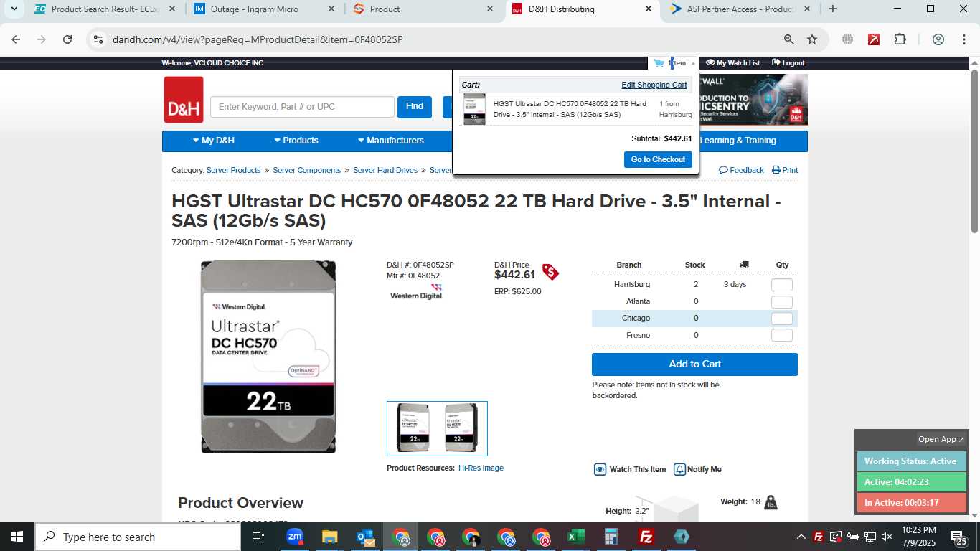Click Go to Checkout button
The height and width of the screenshot is (551, 980).
658,159
